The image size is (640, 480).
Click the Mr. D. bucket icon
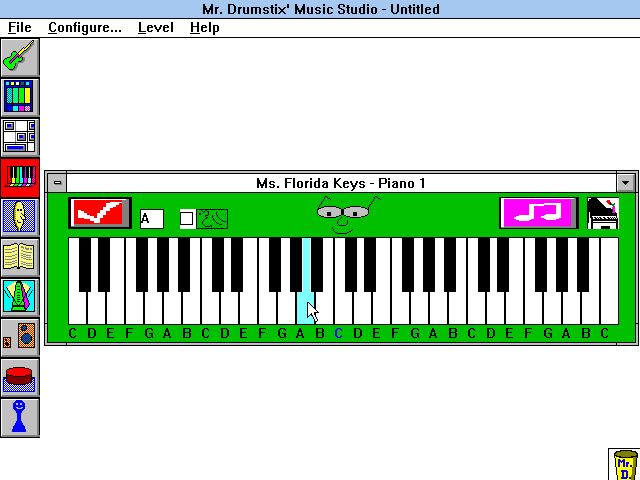(624, 464)
